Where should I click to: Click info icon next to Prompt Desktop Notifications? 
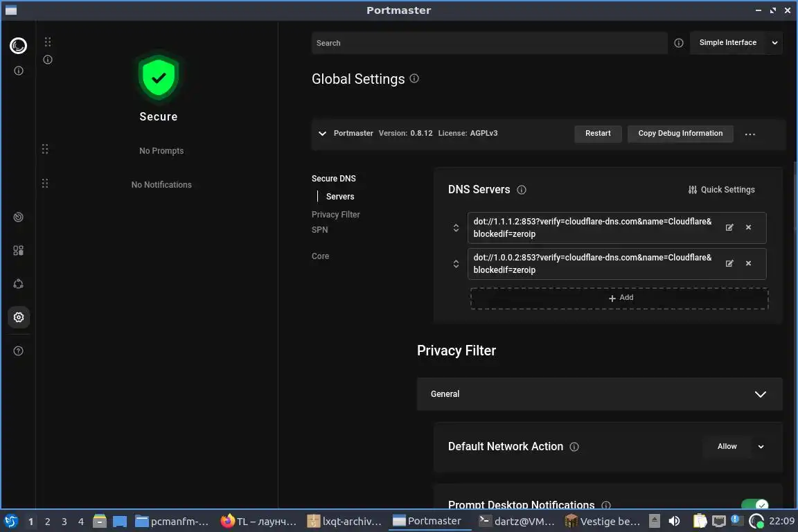coord(606,505)
